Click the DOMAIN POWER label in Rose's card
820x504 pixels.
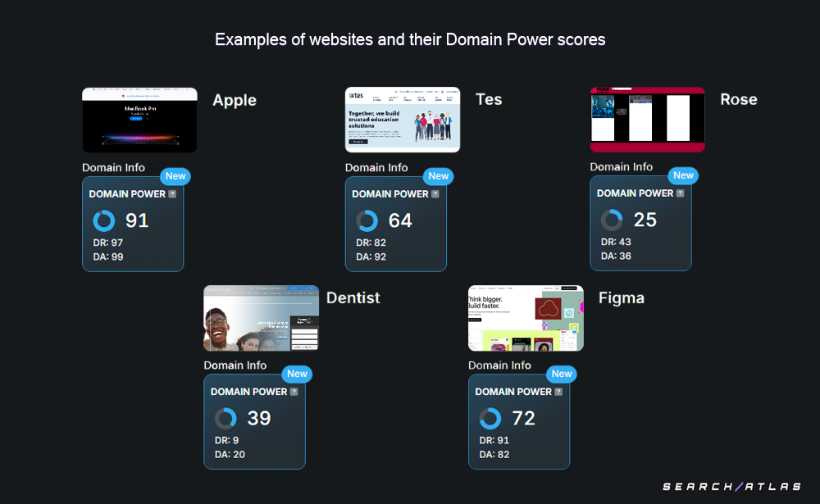(635, 193)
